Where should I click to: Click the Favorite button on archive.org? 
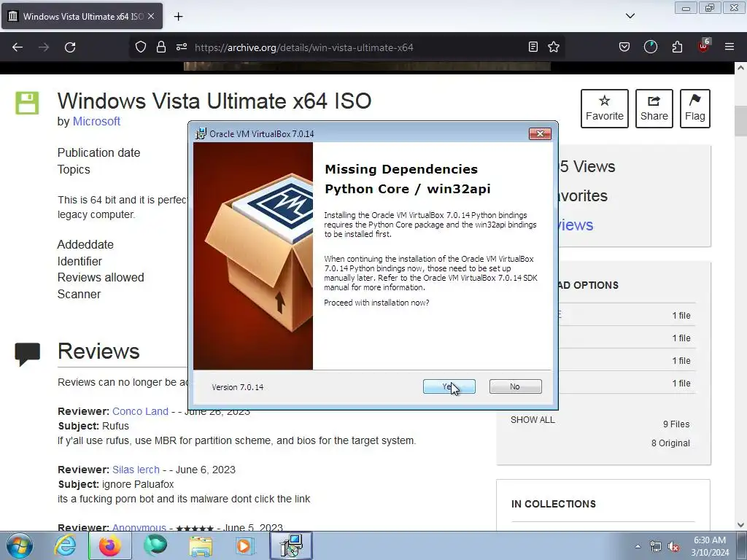[605, 109]
